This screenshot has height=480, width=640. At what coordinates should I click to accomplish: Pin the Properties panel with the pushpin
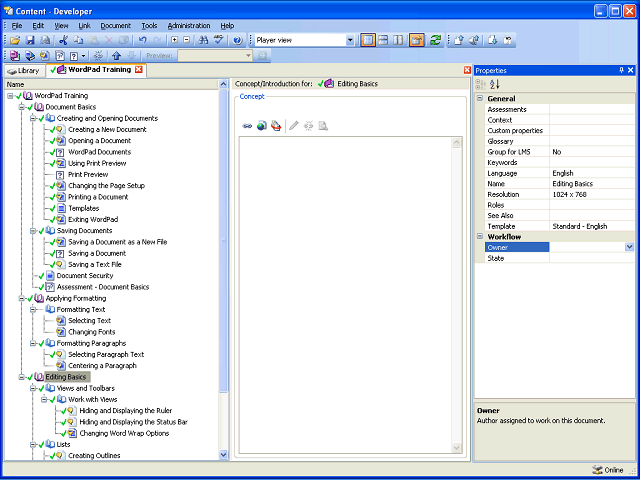621,70
